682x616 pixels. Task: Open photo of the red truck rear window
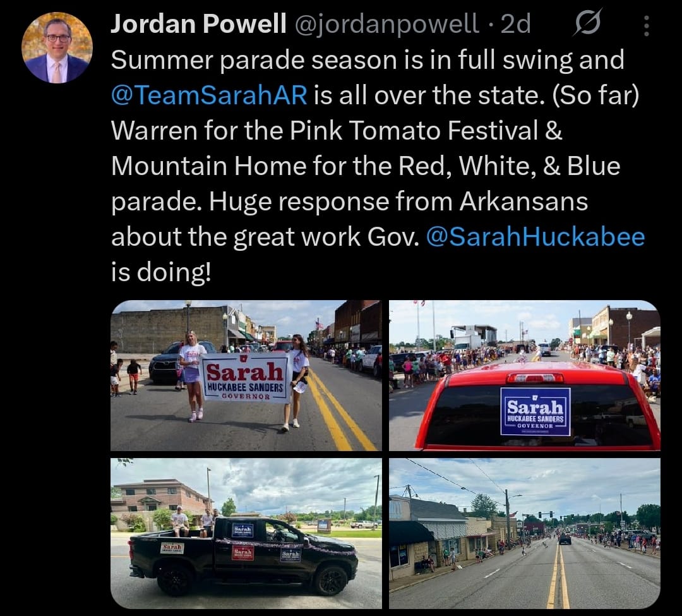(x=525, y=375)
